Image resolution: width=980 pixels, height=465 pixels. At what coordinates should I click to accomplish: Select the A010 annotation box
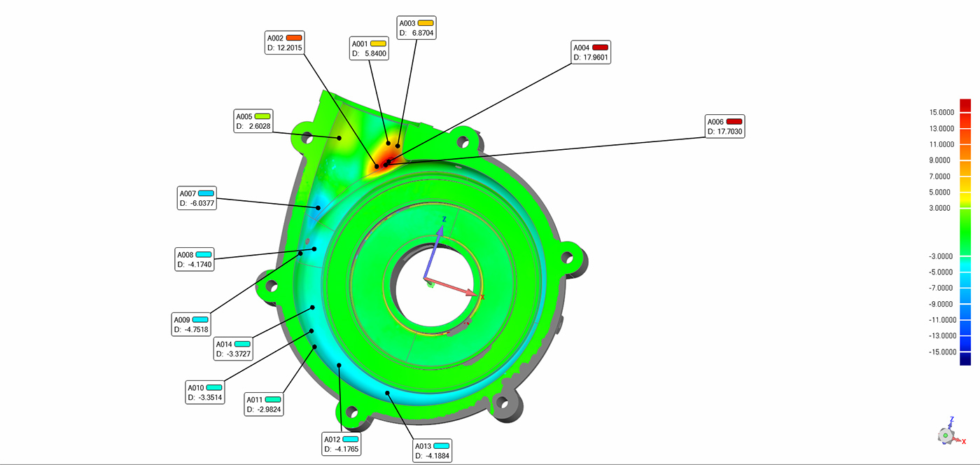205,392
